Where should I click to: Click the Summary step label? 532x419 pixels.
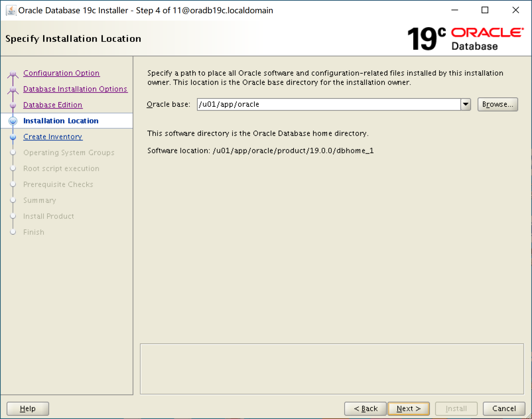coord(40,200)
